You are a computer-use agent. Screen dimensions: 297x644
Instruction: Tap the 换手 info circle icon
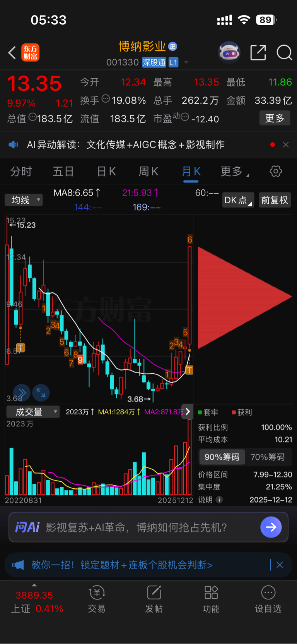pos(106,99)
